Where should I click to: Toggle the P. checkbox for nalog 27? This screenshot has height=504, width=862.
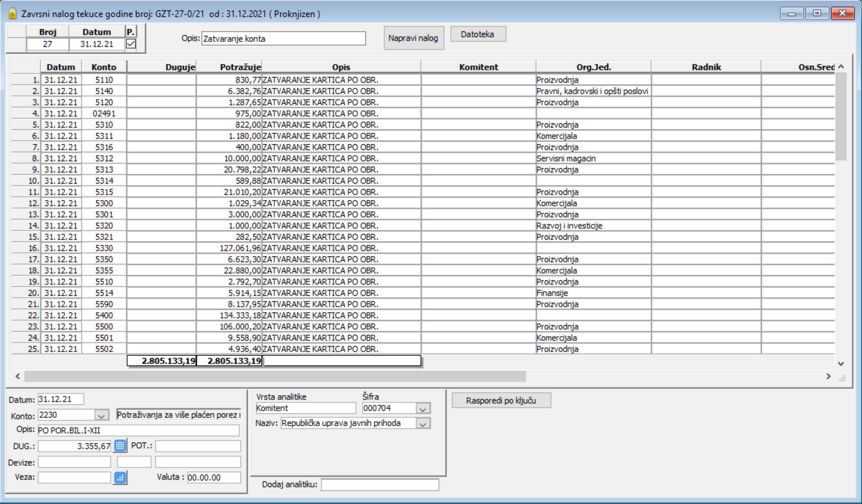coord(131,44)
